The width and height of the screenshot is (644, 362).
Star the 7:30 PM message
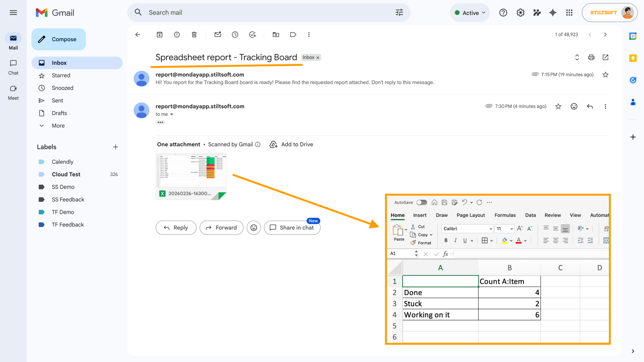[x=558, y=106]
